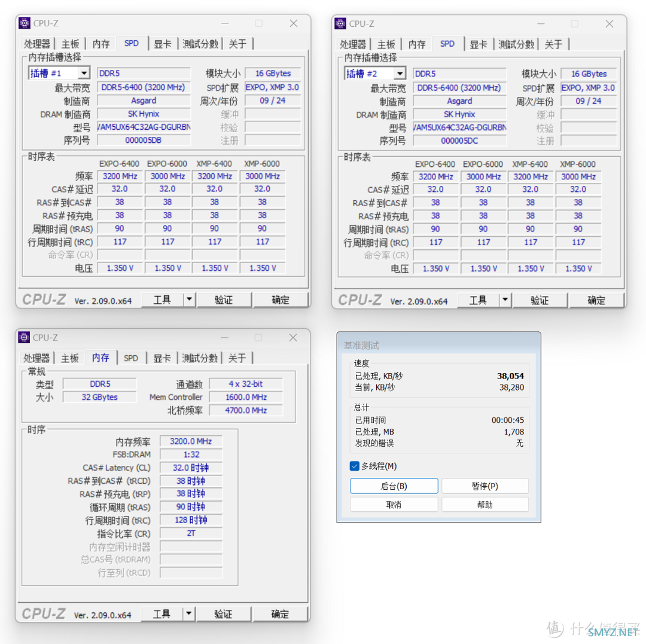This screenshot has height=644, width=646.
Task: Close the slot #2 CPU-Z window
Action: point(610,24)
